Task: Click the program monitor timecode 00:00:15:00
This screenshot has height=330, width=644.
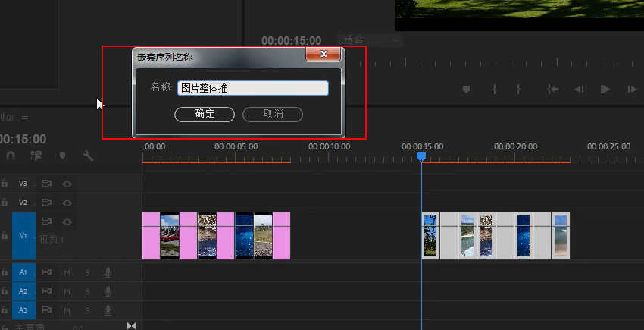Action: (x=291, y=41)
